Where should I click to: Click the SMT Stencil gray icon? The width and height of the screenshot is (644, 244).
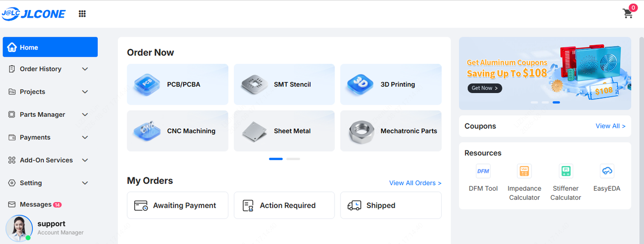pyautogui.click(x=254, y=84)
